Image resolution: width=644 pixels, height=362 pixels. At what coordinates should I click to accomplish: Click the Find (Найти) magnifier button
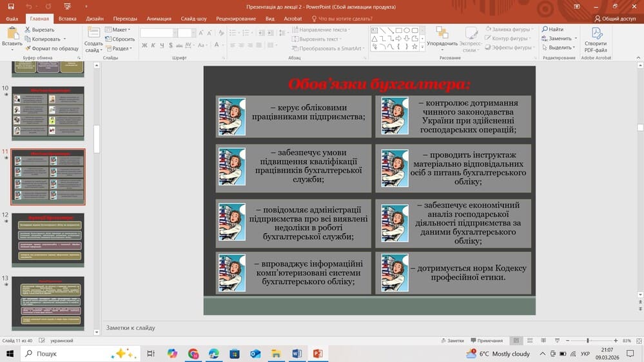[552, 30]
